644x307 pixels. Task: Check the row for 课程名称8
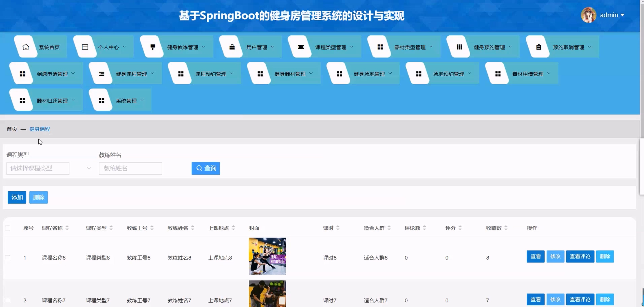point(8,258)
